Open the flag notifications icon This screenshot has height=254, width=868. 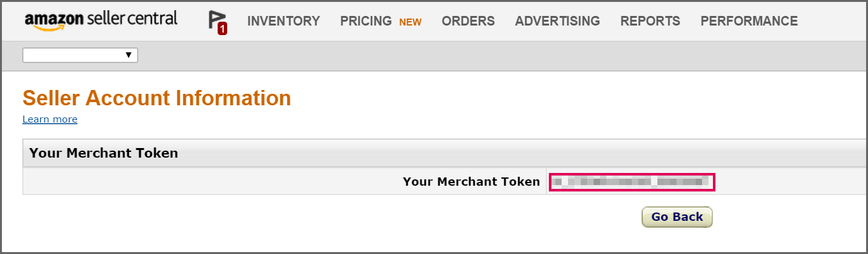[217, 21]
